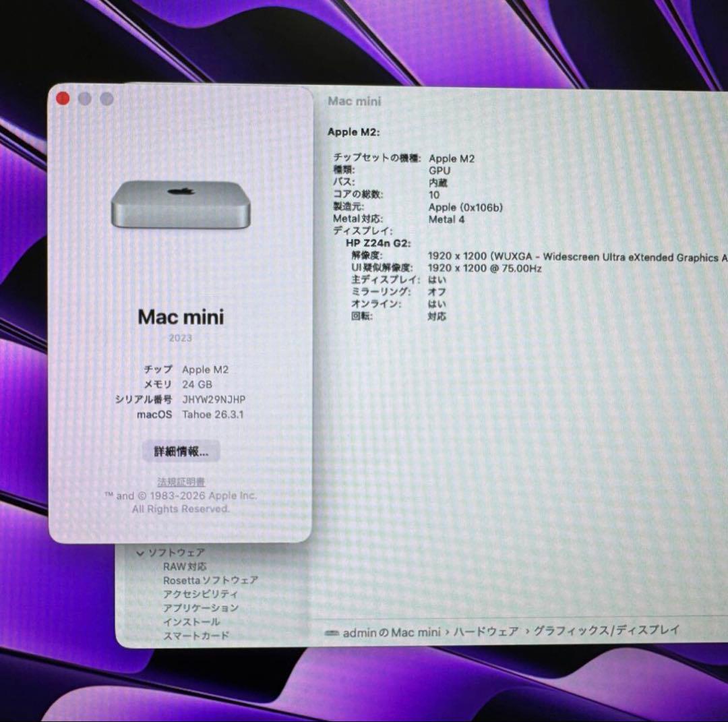
Task: Select インストール in the sidebar
Action: [x=191, y=622]
